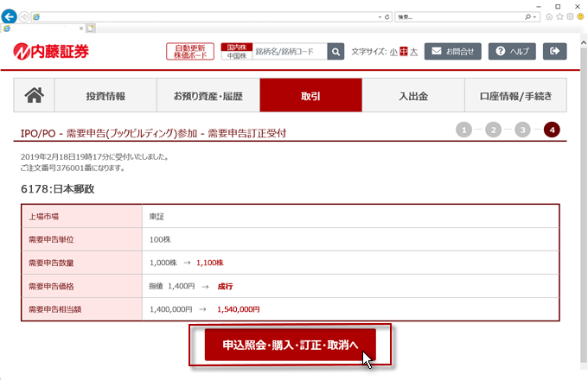The width and height of the screenshot is (588, 387).
Task: Click the 指値 1,400円 previous price
Action: pyautogui.click(x=172, y=286)
